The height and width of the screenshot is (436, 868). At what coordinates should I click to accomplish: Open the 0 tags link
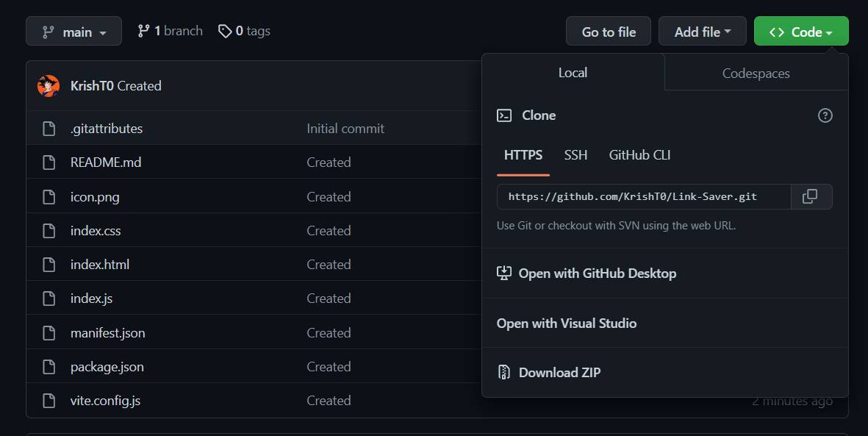244,31
